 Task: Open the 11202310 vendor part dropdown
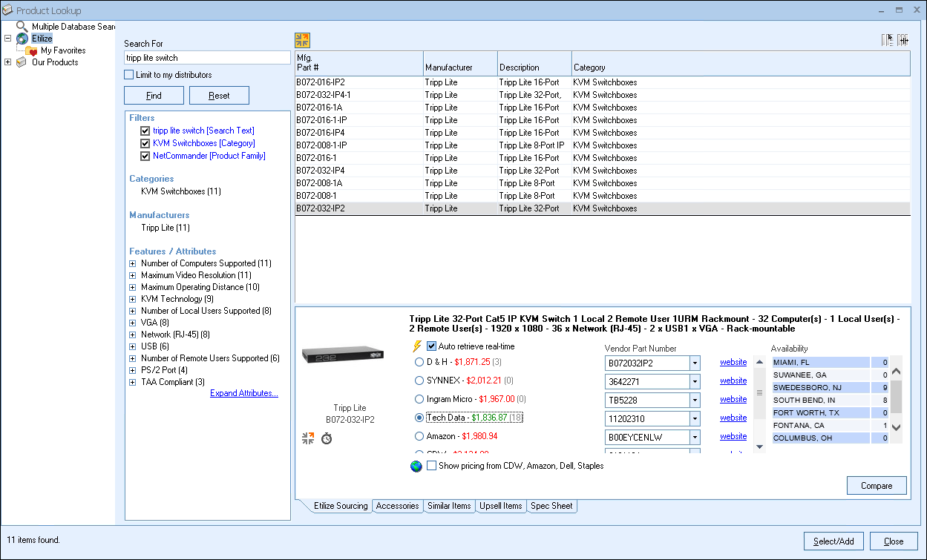695,418
